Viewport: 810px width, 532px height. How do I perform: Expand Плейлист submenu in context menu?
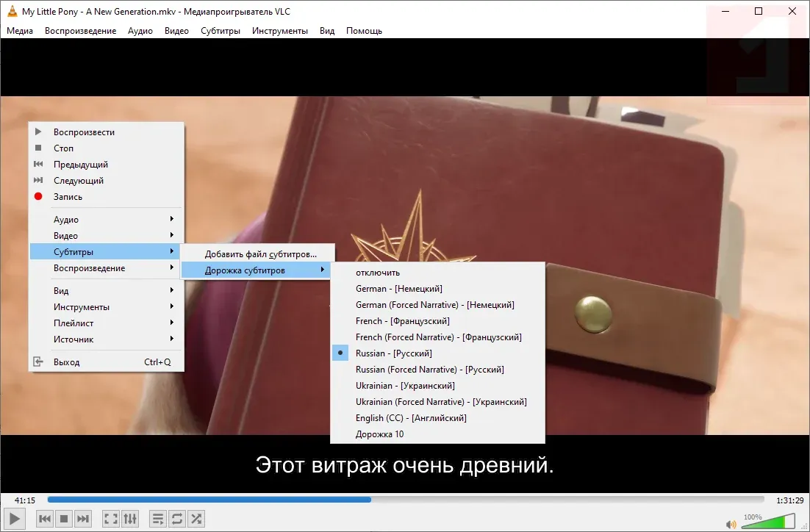106,323
